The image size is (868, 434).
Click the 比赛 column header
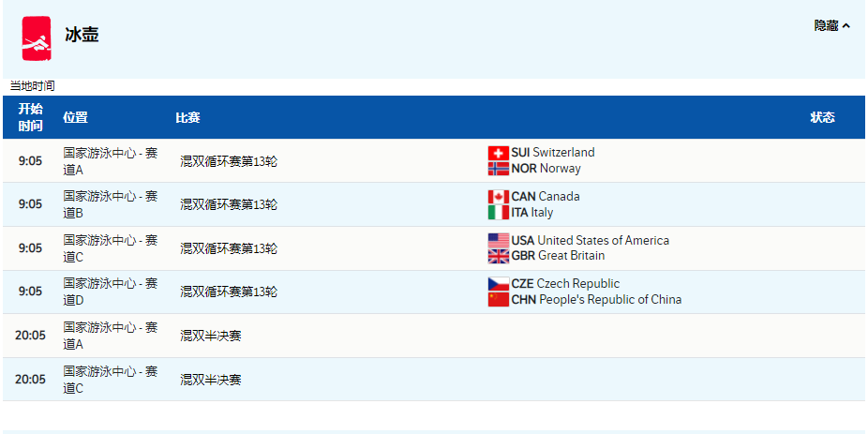[x=187, y=117]
